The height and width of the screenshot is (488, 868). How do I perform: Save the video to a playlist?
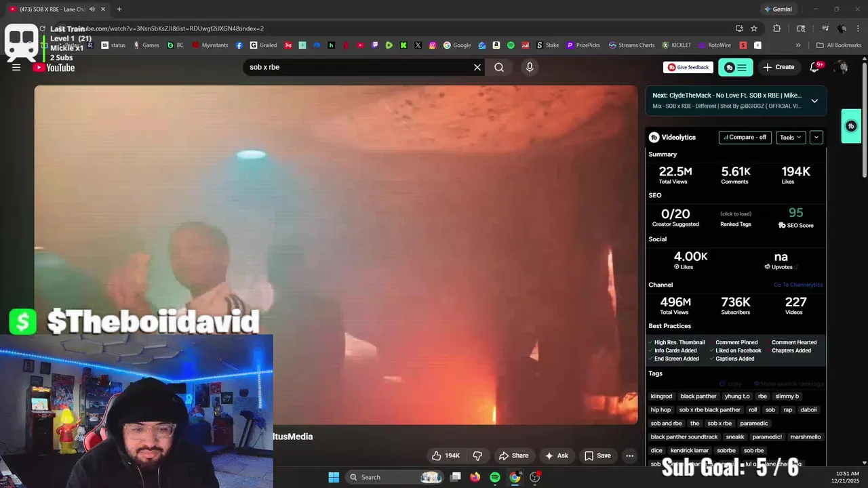click(598, 455)
